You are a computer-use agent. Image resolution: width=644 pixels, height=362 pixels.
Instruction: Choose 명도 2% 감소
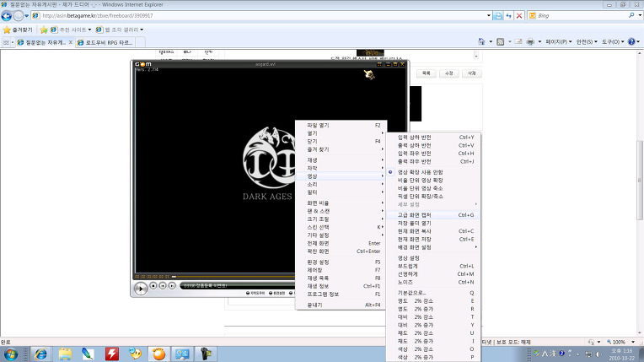(x=433, y=301)
